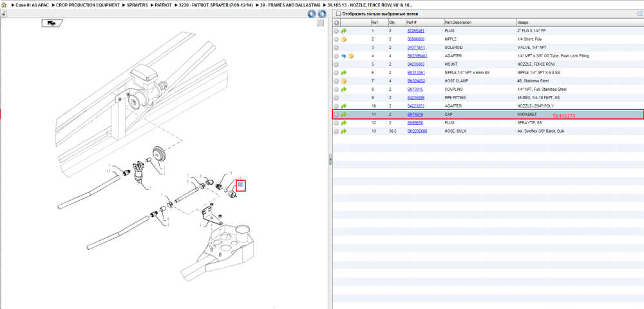Click the green arrow icon on the PLUG 87265461 row
The image size is (644, 309).
pyautogui.click(x=344, y=31)
